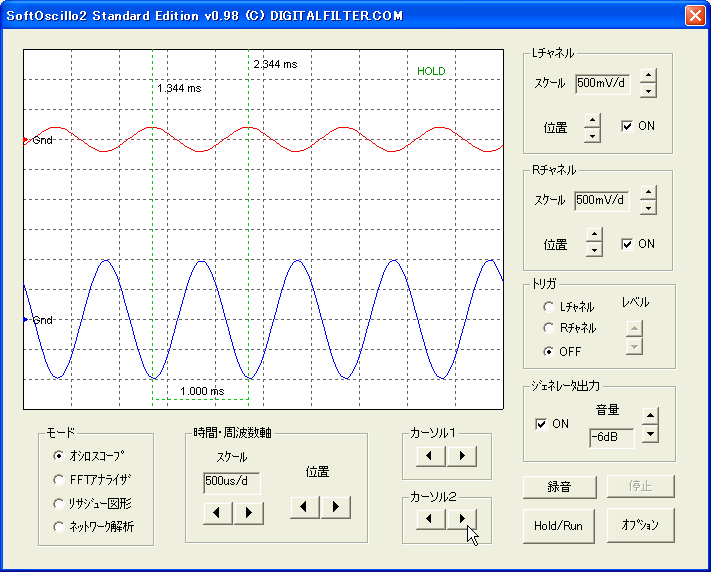Move cursor 2 to the right
Screen dimensions: 711x572
click(x=462, y=518)
